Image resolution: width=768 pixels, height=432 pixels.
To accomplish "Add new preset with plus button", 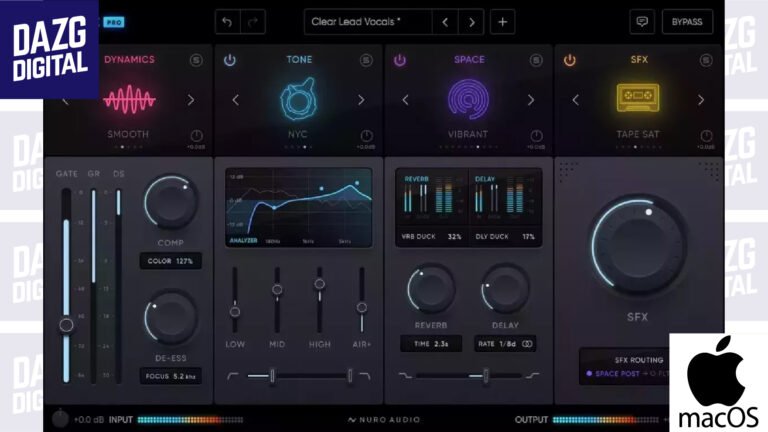I will [503, 22].
